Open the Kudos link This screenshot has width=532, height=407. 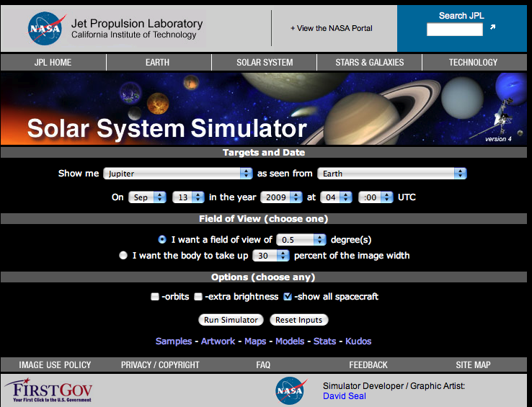coord(358,341)
